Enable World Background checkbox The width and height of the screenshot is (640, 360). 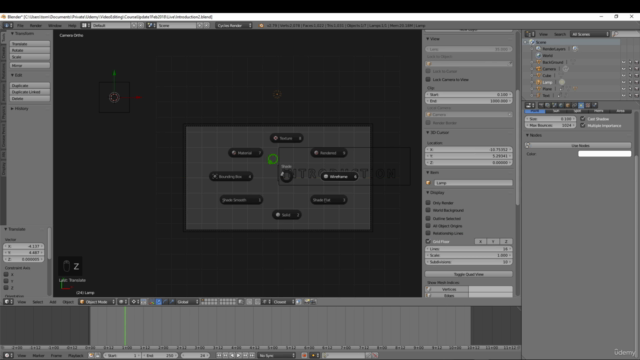point(428,210)
